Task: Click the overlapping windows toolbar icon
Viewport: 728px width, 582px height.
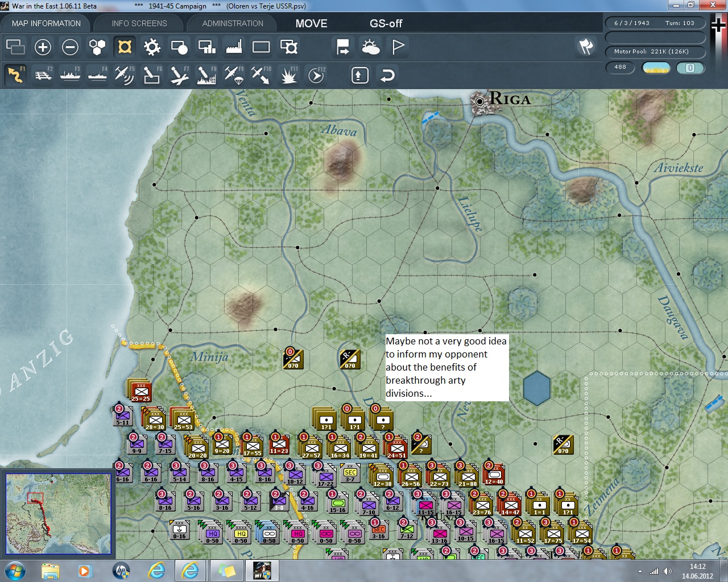Action: coord(15,47)
